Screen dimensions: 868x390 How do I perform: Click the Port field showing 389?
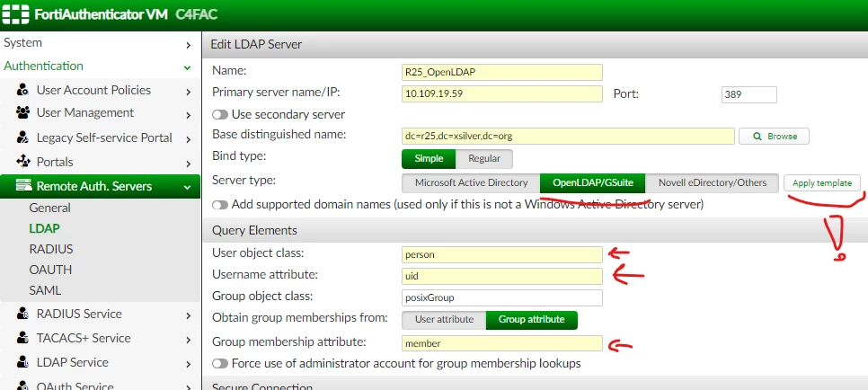pyautogui.click(x=749, y=94)
